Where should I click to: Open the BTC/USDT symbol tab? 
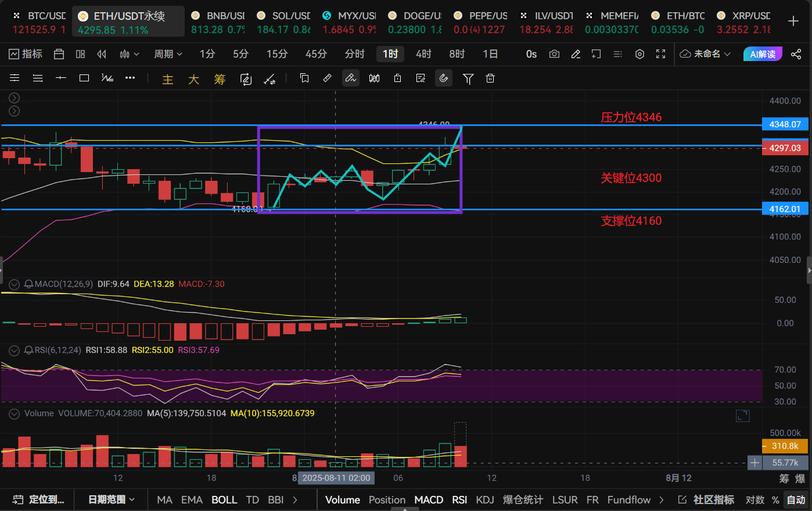(38, 22)
